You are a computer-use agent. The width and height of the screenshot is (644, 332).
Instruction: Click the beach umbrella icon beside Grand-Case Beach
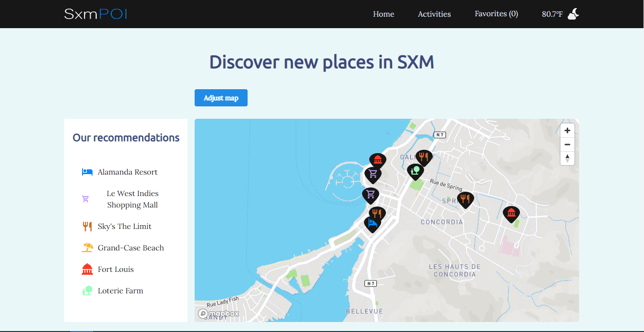pos(87,248)
